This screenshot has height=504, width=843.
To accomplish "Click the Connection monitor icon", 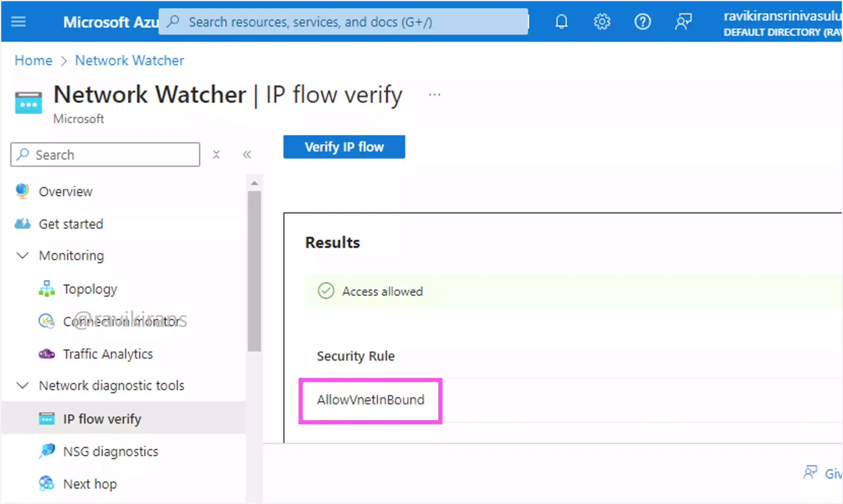I will click(x=47, y=321).
